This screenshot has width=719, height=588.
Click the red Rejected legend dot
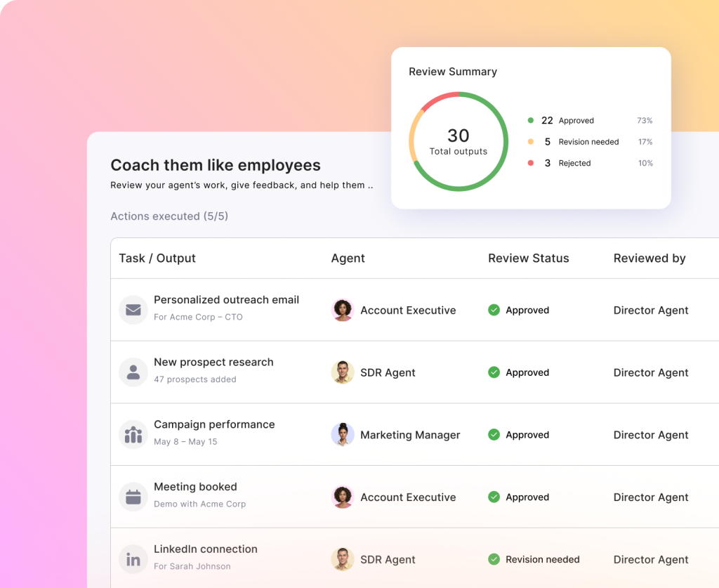531,163
